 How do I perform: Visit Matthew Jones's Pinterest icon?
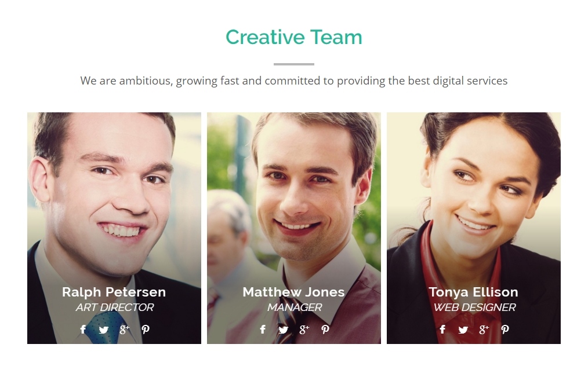point(325,330)
